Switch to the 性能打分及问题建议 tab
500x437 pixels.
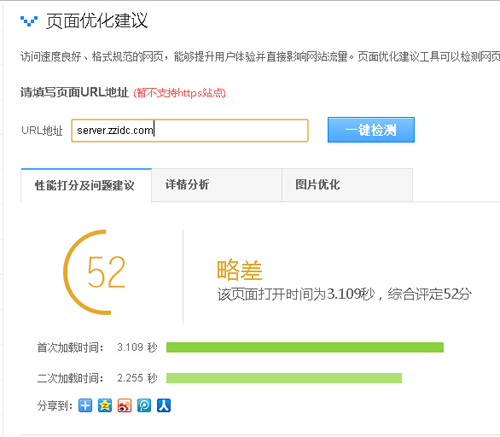(86, 185)
